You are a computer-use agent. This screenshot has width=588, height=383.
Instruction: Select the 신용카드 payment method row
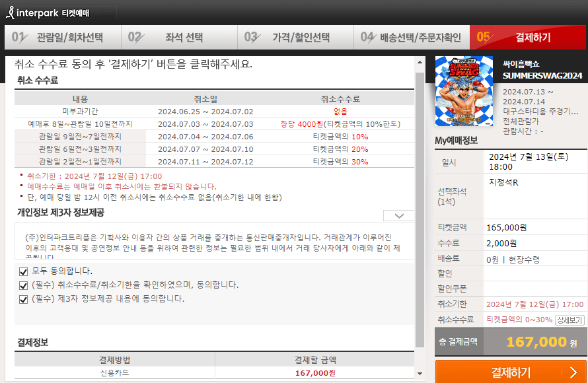[112, 373]
